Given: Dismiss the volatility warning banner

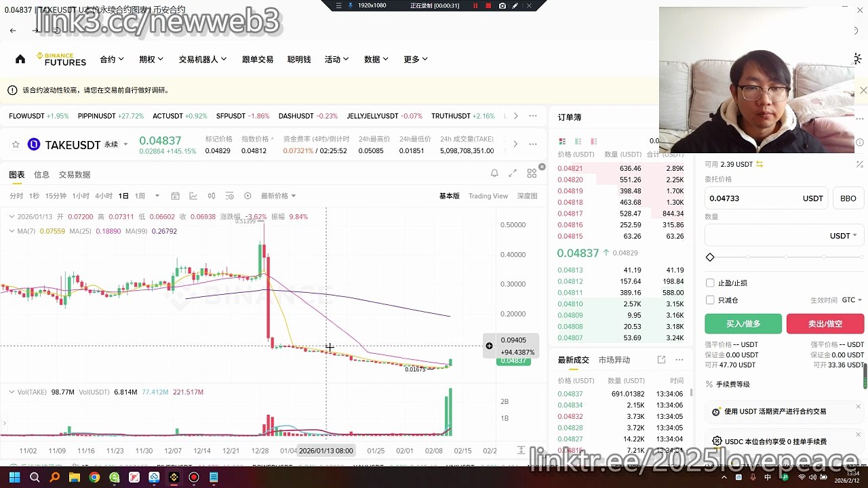Looking at the screenshot, I should pyautogui.click(x=863, y=90).
